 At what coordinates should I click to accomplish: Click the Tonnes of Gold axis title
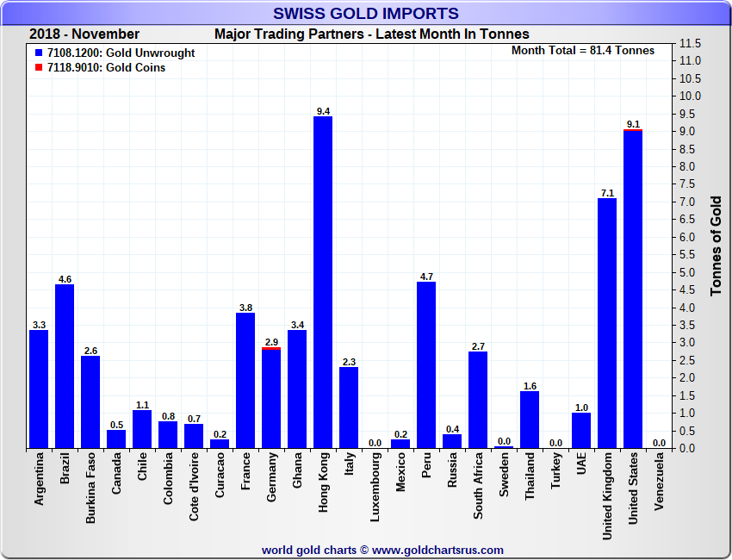tap(716, 246)
